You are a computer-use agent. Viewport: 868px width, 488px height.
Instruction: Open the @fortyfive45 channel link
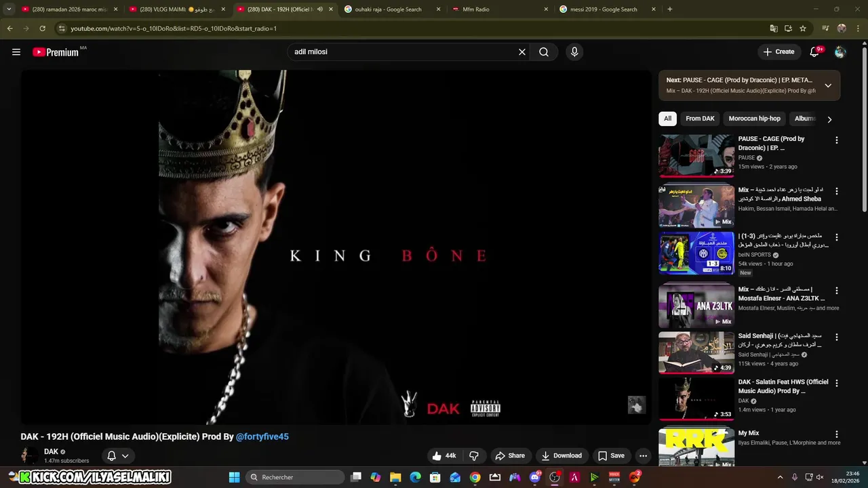coord(262,436)
